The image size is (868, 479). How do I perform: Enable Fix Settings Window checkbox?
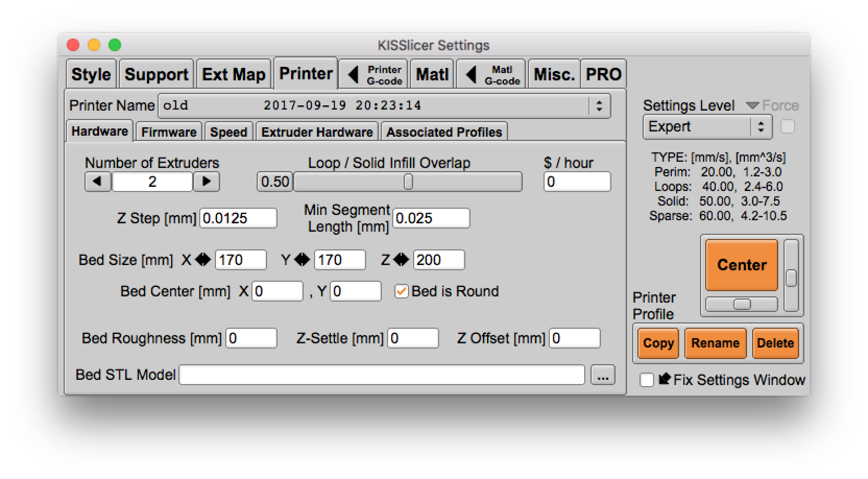tap(647, 380)
